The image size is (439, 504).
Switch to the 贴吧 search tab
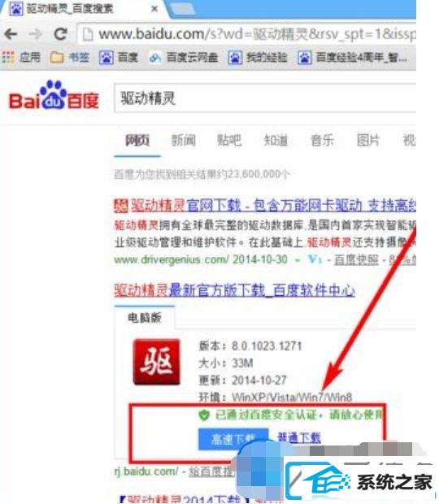229,141
